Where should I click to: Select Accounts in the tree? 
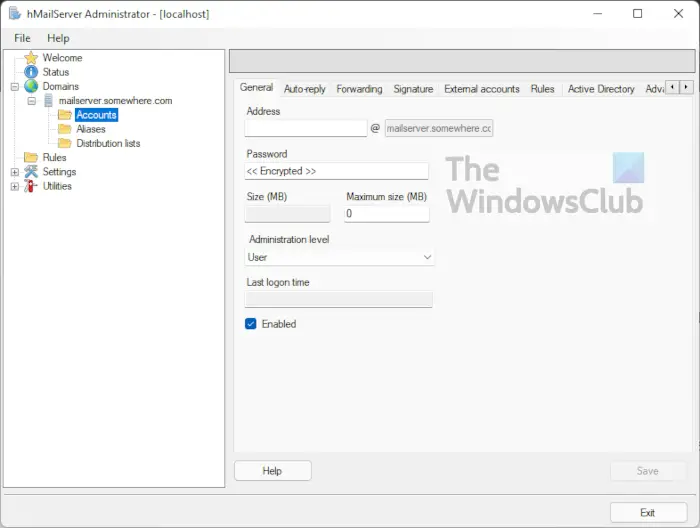pyautogui.click(x=96, y=115)
